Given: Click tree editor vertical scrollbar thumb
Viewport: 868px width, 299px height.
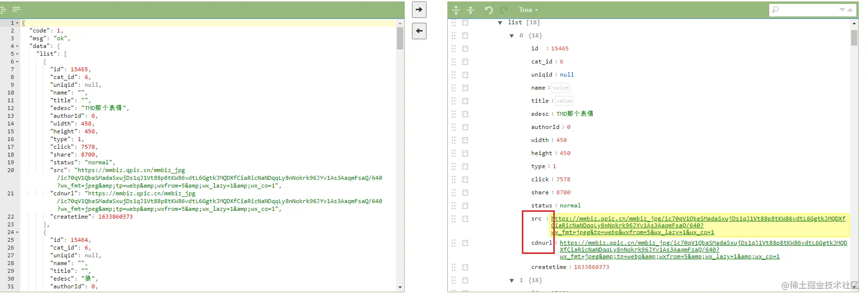Looking at the screenshot, I should pyautogui.click(x=854, y=38).
